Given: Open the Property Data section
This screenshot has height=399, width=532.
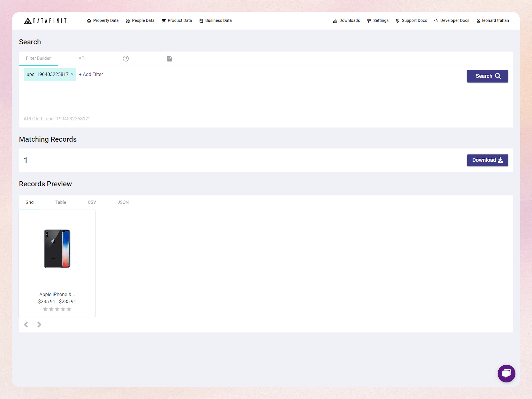Looking at the screenshot, I should click(x=103, y=20).
